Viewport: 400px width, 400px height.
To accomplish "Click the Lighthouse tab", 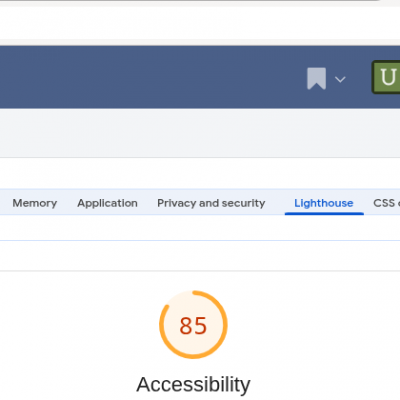I will click(x=324, y=203).
